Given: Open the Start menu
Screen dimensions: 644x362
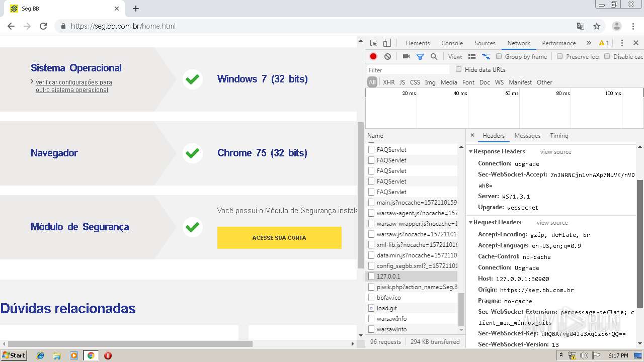Looking at the screenshot, I should [14, 355].
